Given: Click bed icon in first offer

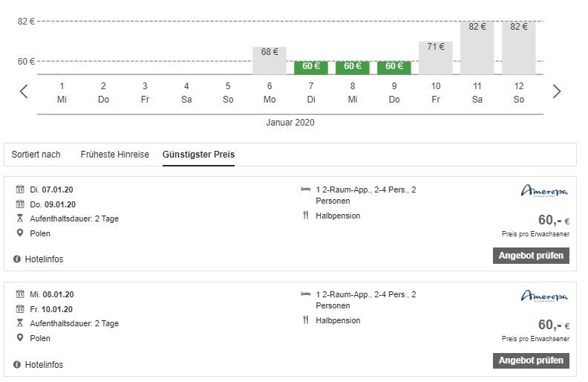Looking at the screenshot, I should pyautogui.click(x=305, y=190).
